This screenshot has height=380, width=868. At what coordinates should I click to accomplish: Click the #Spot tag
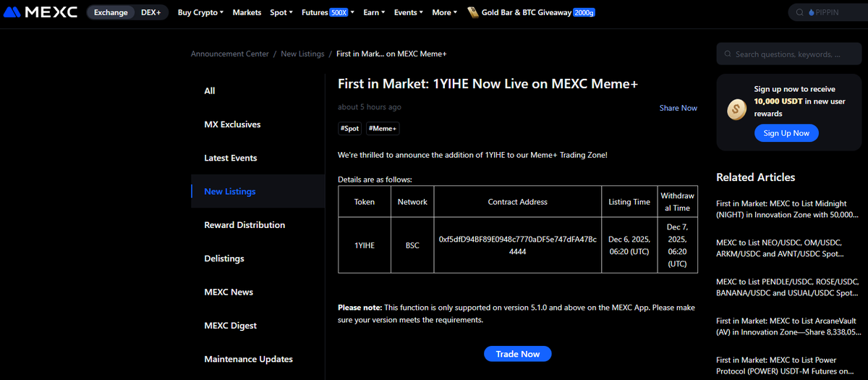tap(349, 129)
